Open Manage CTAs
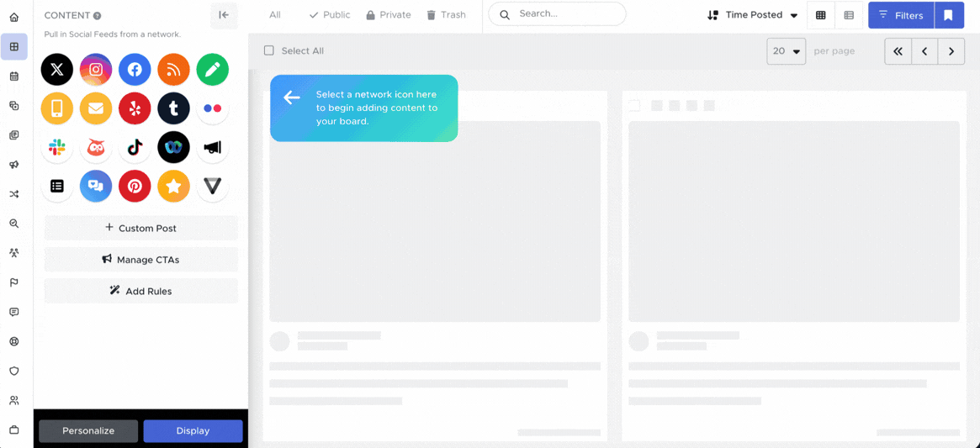The image size is (980, 448). (x=141, y=260)
